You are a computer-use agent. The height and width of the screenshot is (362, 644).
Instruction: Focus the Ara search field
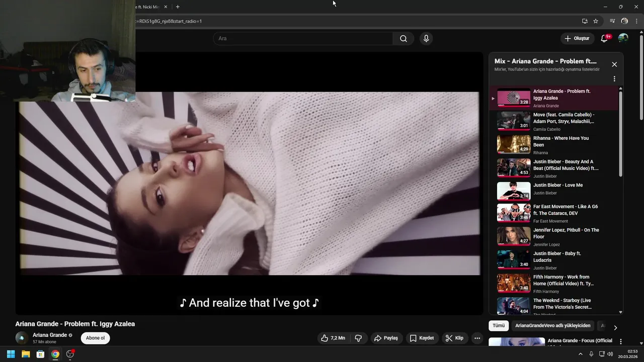coord(303,39)
